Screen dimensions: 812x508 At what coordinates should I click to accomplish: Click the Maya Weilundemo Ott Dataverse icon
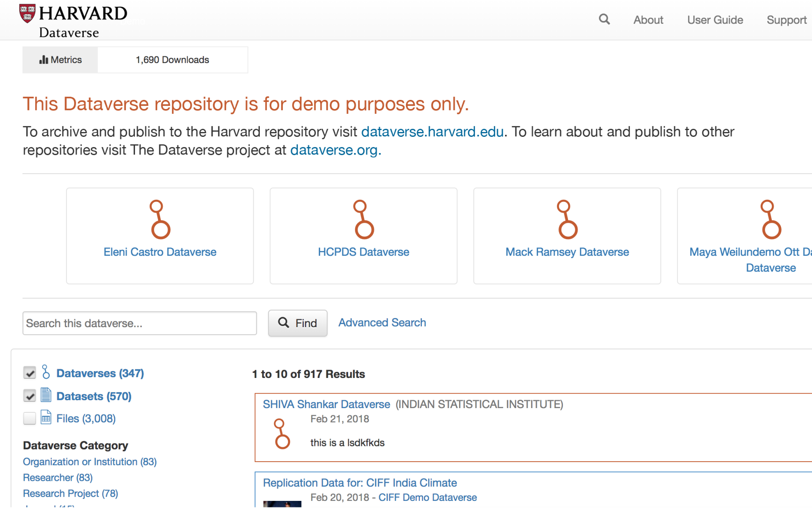point(771,219)
